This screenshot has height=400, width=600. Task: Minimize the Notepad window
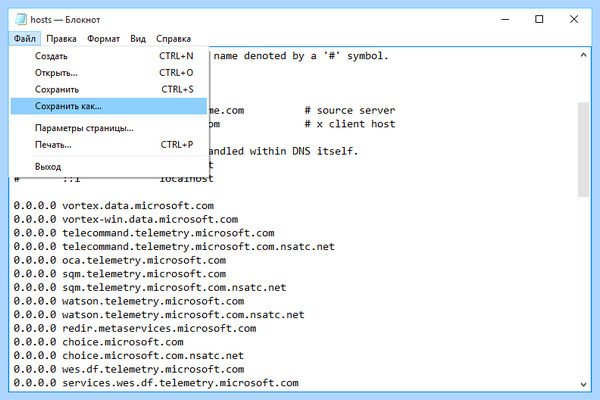pos(505,19)
